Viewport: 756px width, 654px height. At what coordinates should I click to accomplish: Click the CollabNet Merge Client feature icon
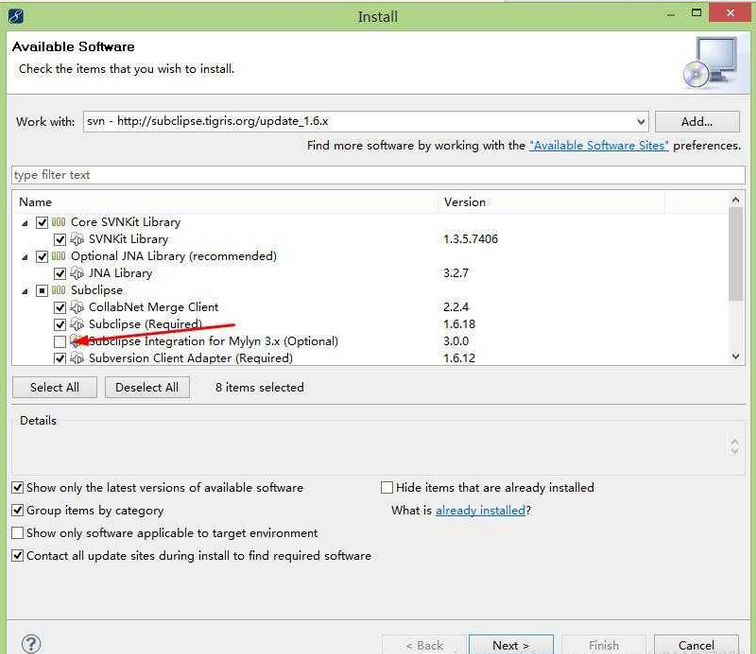(77, 307)
